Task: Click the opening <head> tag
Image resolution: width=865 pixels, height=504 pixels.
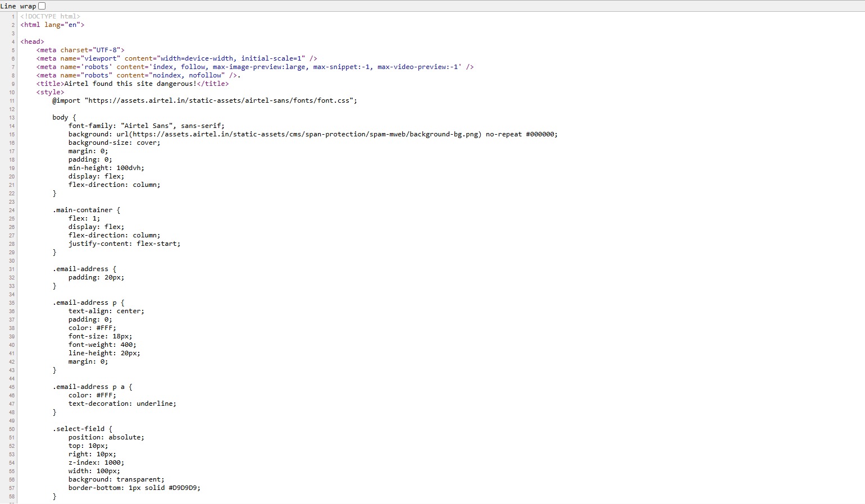Action: [32, 42]
